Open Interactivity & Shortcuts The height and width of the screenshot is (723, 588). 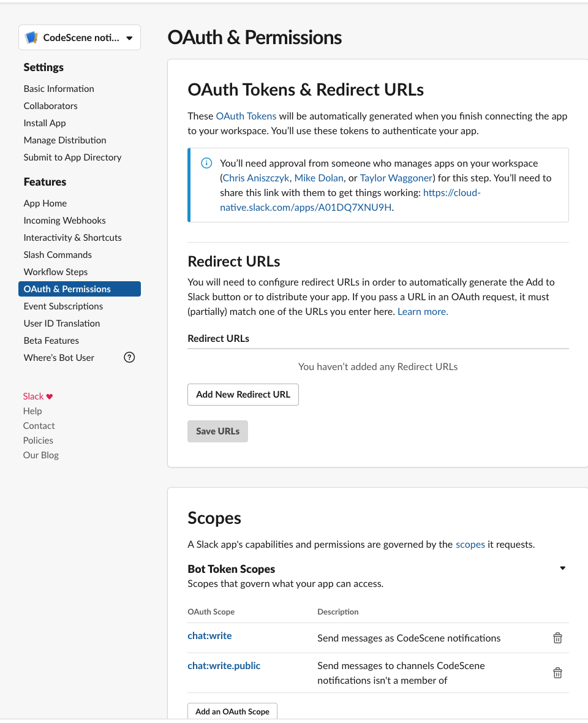(72, 237)
